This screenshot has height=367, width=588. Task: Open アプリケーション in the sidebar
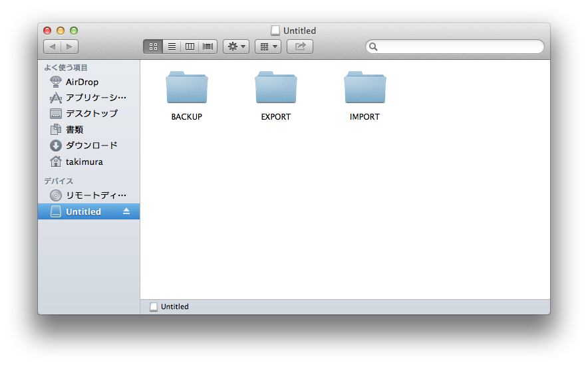click(x=89, y=98)
